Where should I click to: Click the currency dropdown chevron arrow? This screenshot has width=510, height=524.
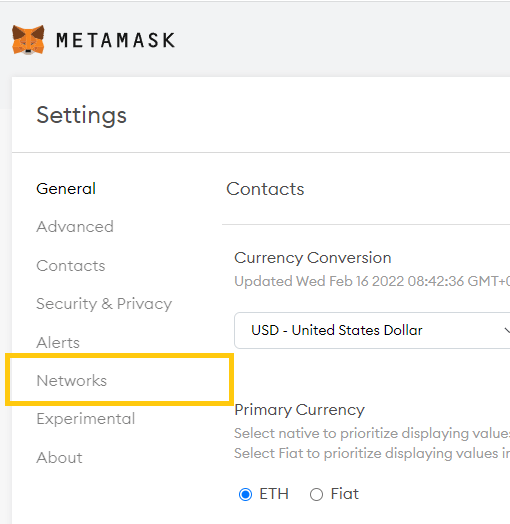pos(507,331)
